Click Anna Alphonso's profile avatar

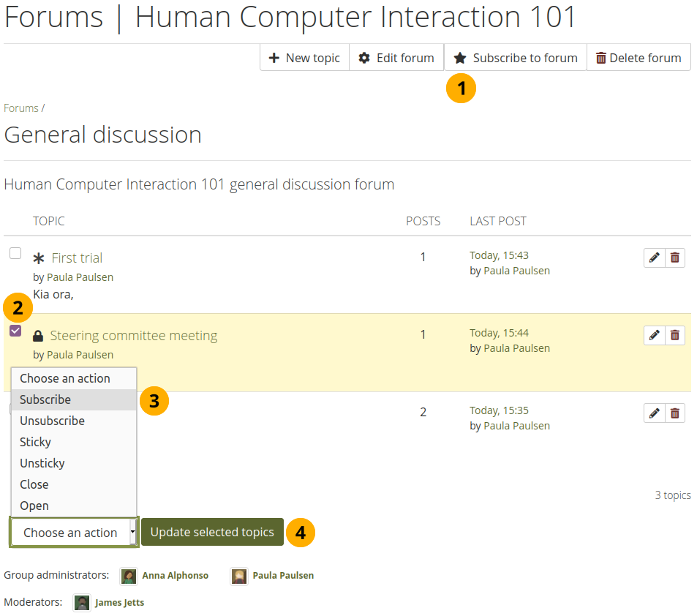[129, 576]
